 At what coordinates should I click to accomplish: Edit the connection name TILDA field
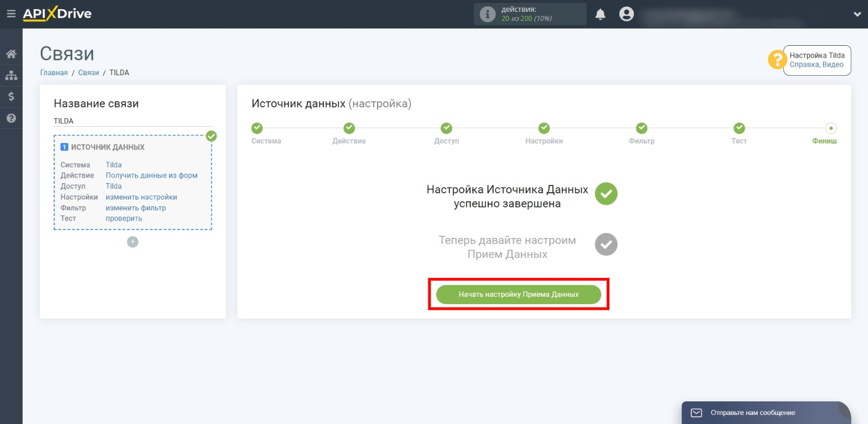(133, 121)
